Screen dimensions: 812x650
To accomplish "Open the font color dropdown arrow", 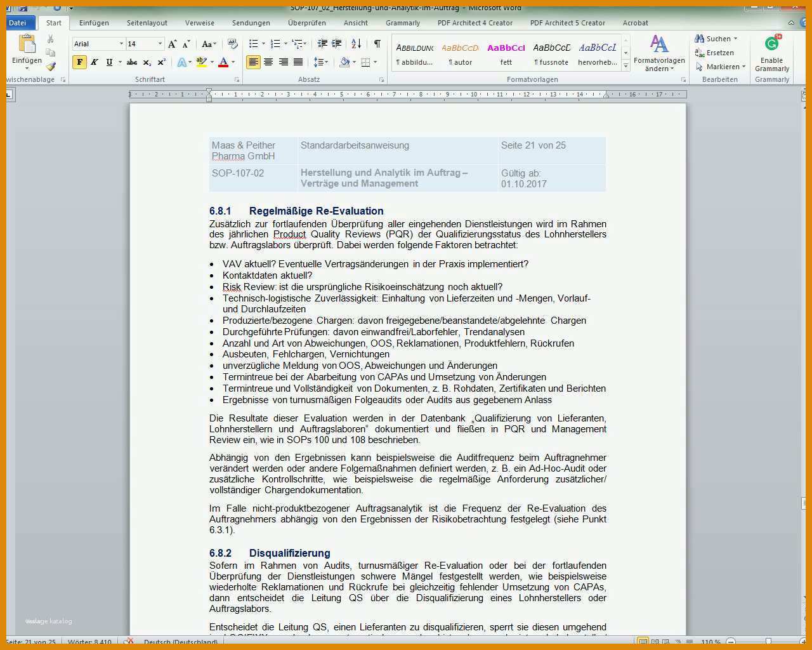I will [x=233, y=62].
